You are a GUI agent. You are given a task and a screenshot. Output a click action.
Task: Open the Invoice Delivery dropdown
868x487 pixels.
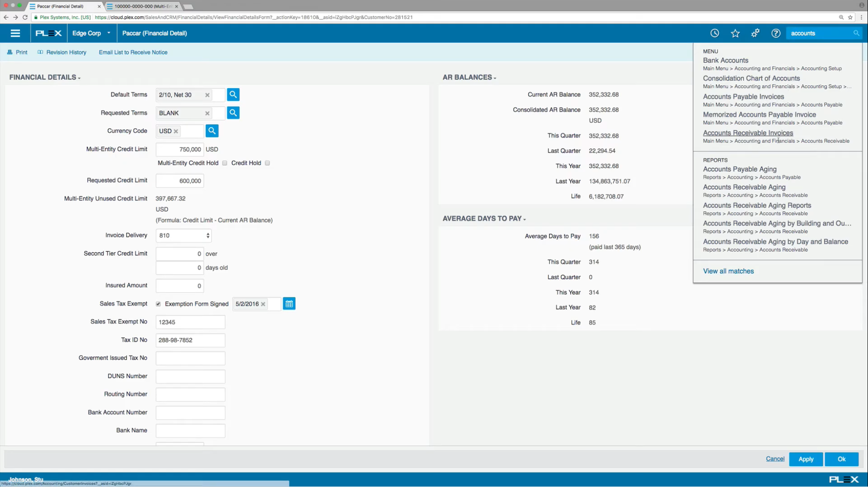(x=183, y=235)
